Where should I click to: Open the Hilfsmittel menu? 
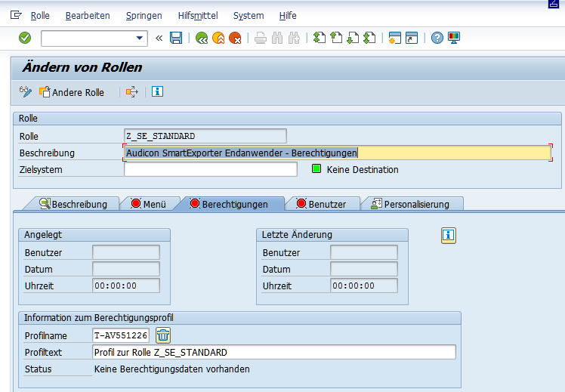(x=197, y=15)
